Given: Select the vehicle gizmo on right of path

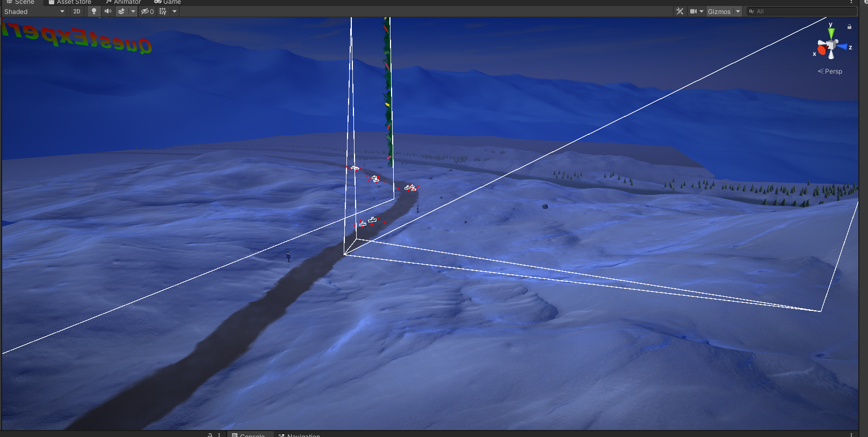Looking at the screenshot, I should point(410,188).
